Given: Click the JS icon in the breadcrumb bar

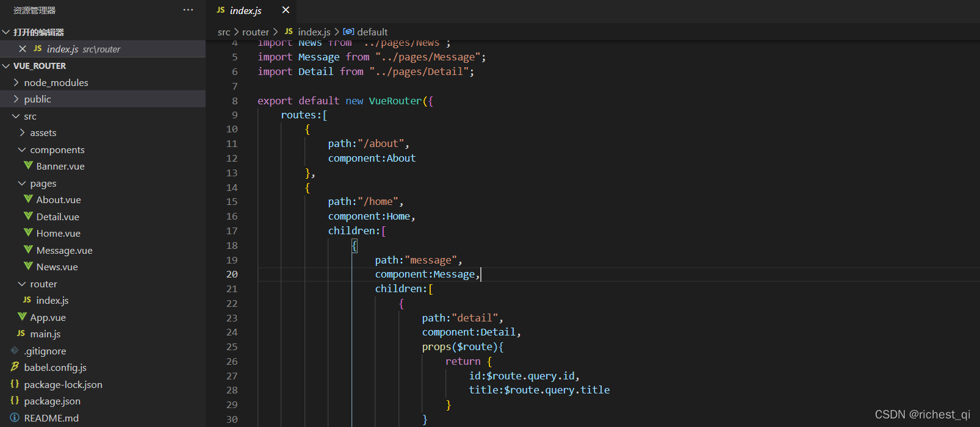Looking at the screenshot, I should pos(289,31).
